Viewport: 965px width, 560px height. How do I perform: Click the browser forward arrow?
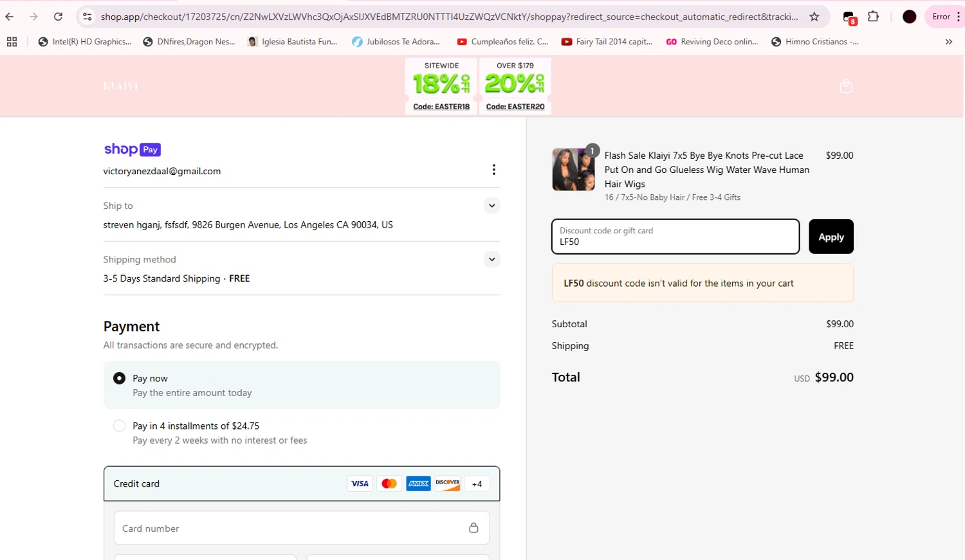click(33, 17)
